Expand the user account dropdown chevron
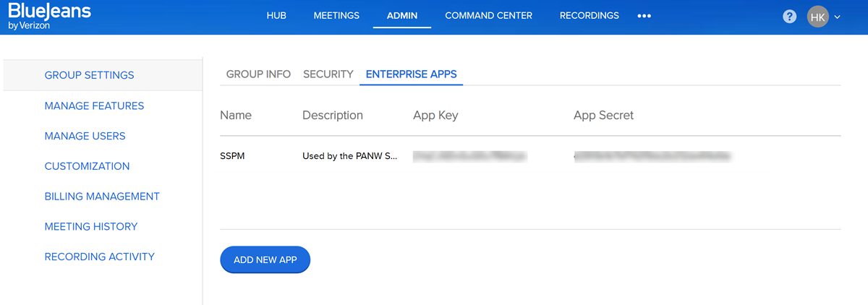Viewport: 868px width, 305px height. (x=838, y=17)
